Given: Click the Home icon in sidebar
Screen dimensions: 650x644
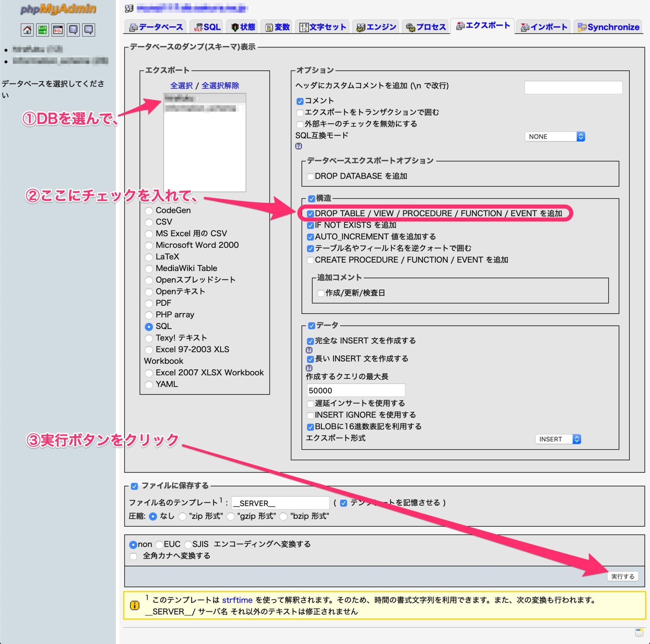Looking at the screenshot, I should [x=27, y=30].
